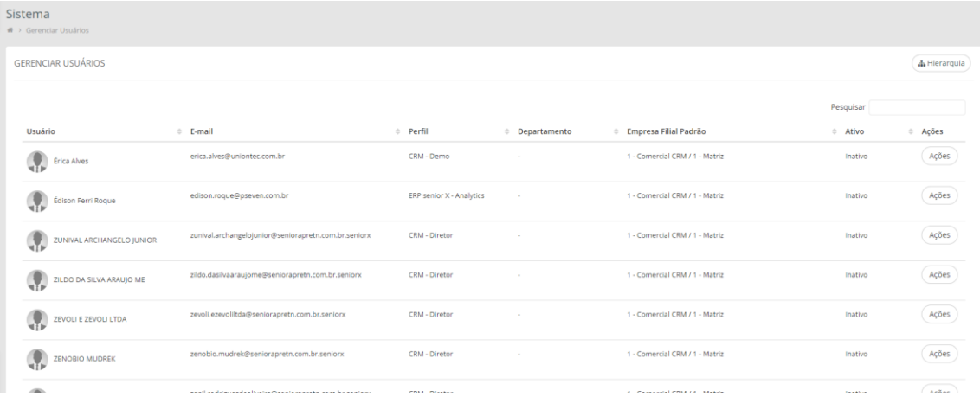Sort table by Perfil column

(421, 131)
